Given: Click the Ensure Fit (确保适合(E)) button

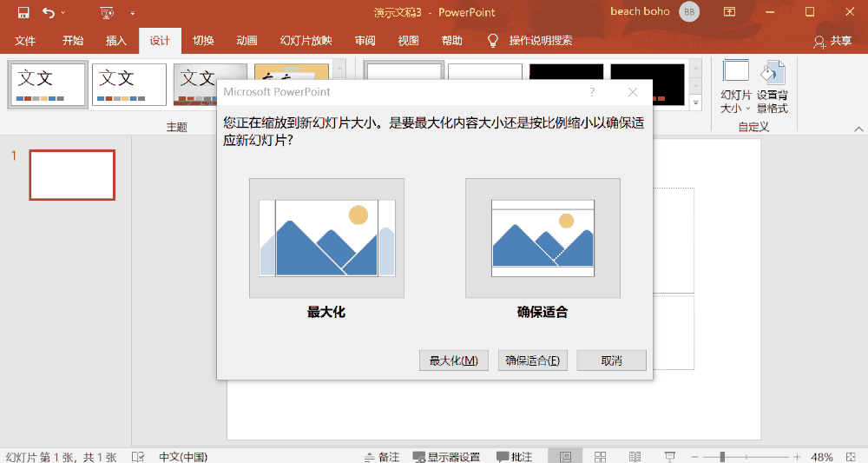Looking at the screenshot, I should click(532, 360).
